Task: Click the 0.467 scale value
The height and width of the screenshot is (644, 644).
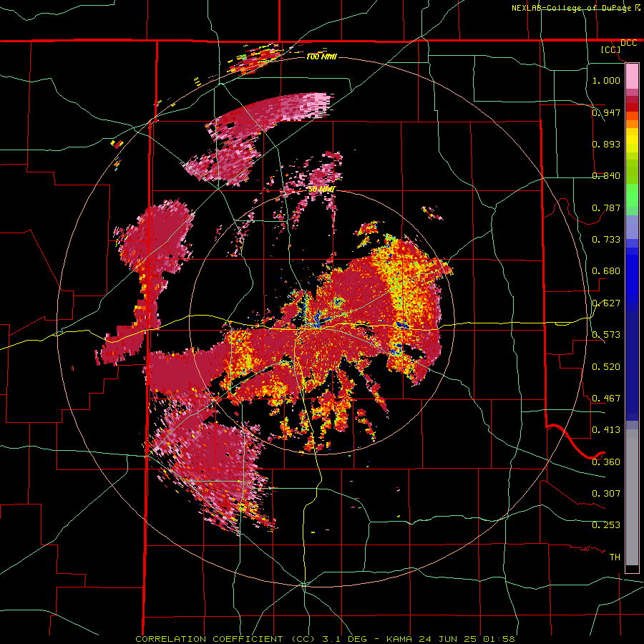Action: [x=606, y=399]
